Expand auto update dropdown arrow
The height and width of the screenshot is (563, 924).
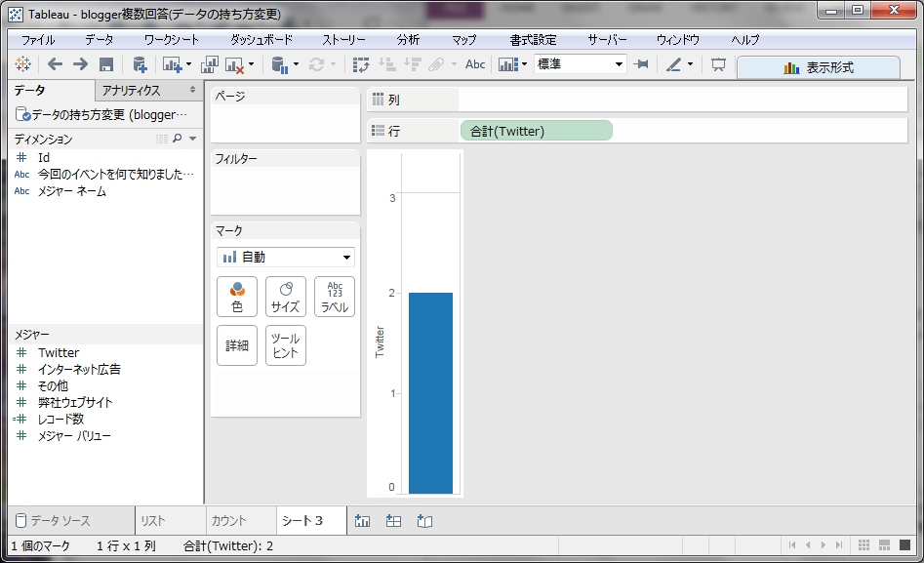(x=296, y=64)
